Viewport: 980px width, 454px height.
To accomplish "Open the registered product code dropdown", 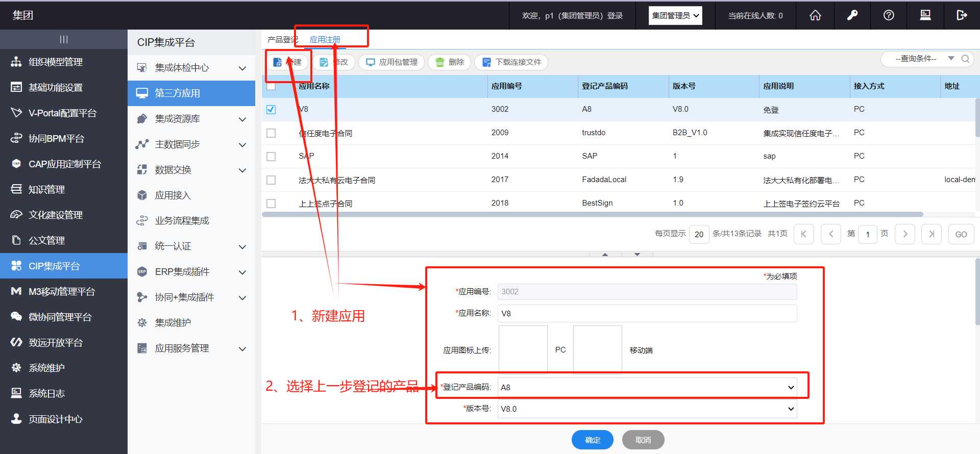I will pyautogui.click(x=647, y=387).
